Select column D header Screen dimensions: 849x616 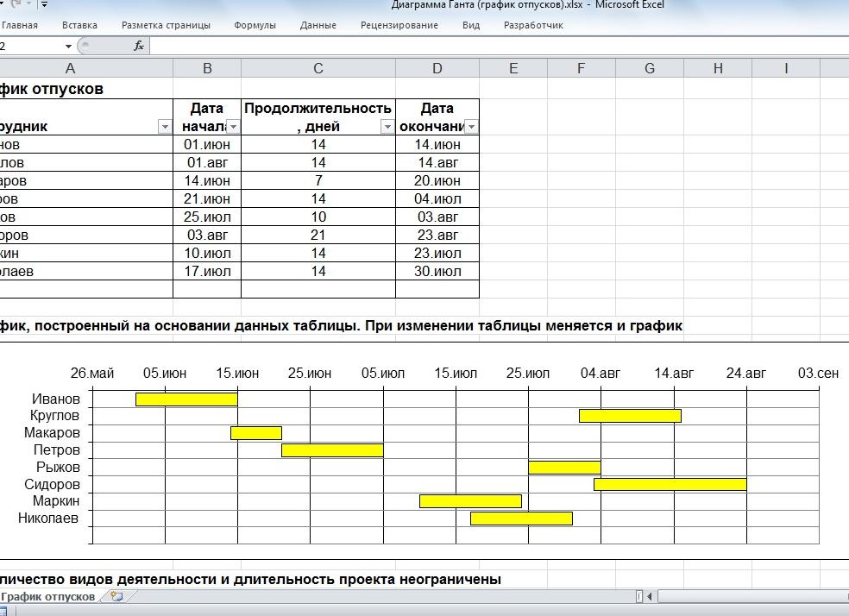pyautogui.click(x=437, y=68)
